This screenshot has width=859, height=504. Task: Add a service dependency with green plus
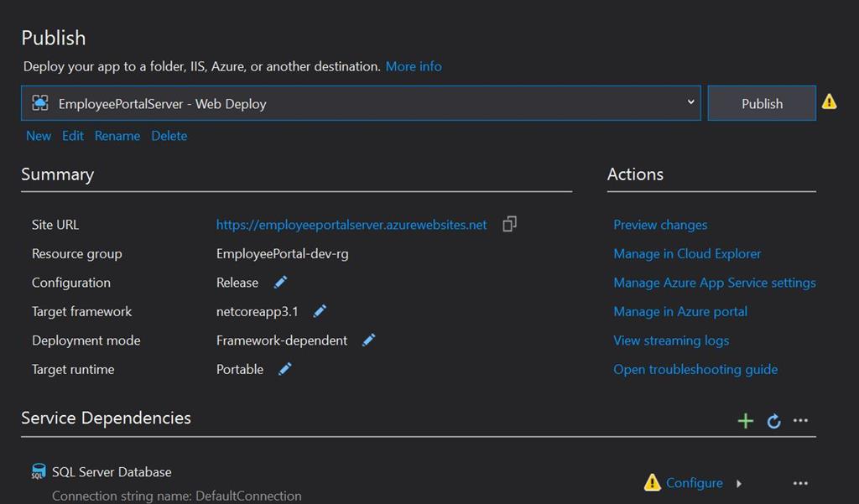click(745, 421)
